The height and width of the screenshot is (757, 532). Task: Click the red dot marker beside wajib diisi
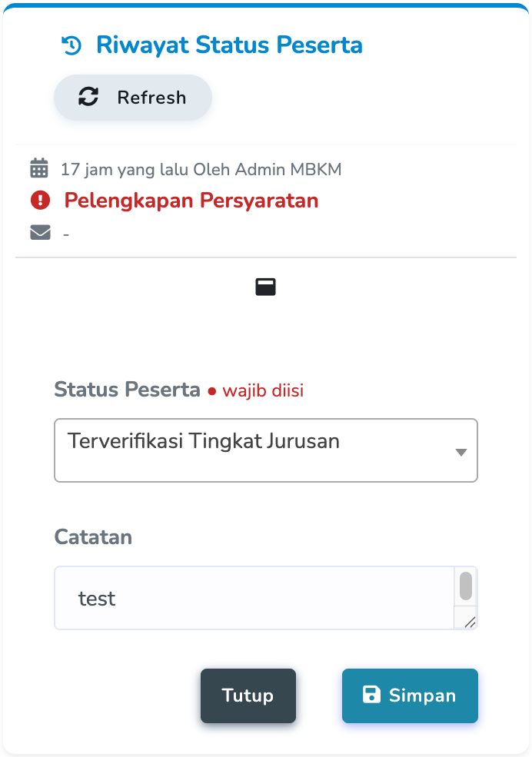[x=211, y=390]
